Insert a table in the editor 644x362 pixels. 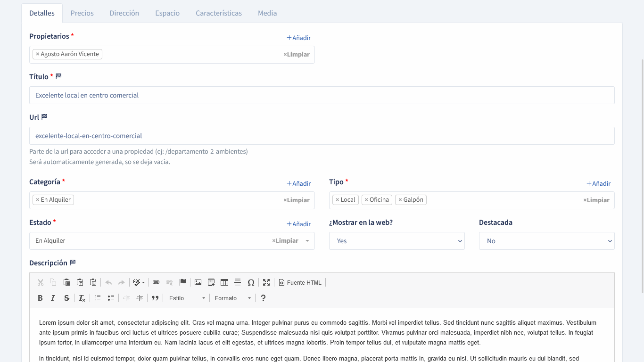pyautogui.click(x=224, y=282)
